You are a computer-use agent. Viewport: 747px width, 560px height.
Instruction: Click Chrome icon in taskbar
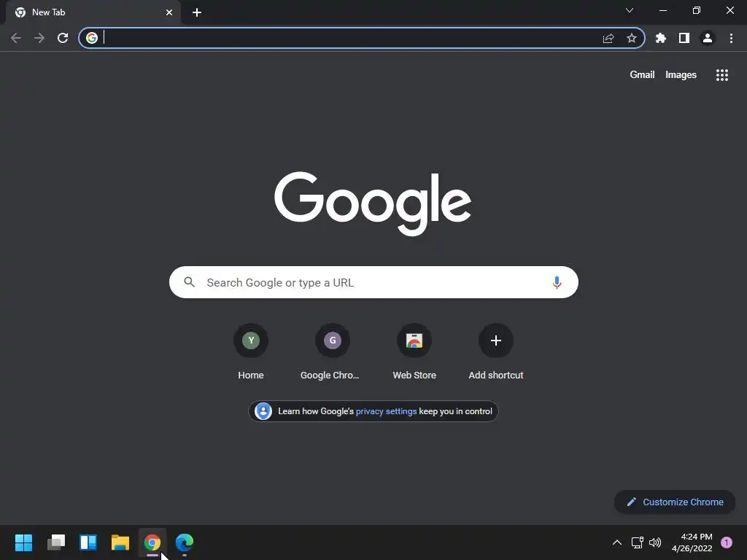click(x=152, y=542)
